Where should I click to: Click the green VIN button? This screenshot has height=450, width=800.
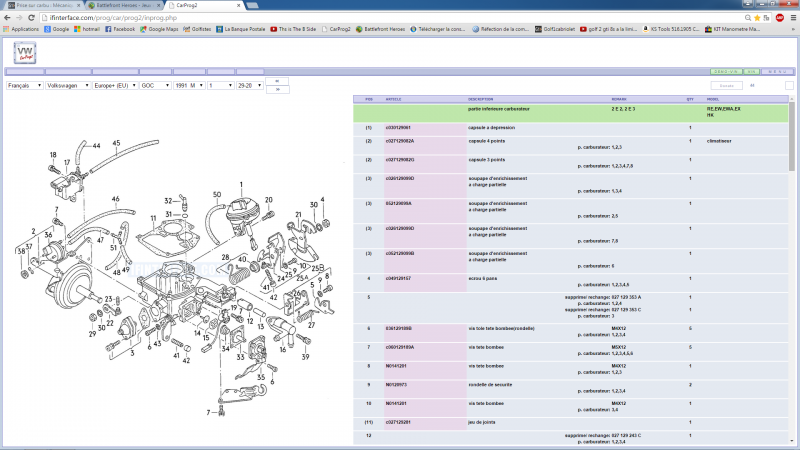pyautogui.click(x=752, y=72)
